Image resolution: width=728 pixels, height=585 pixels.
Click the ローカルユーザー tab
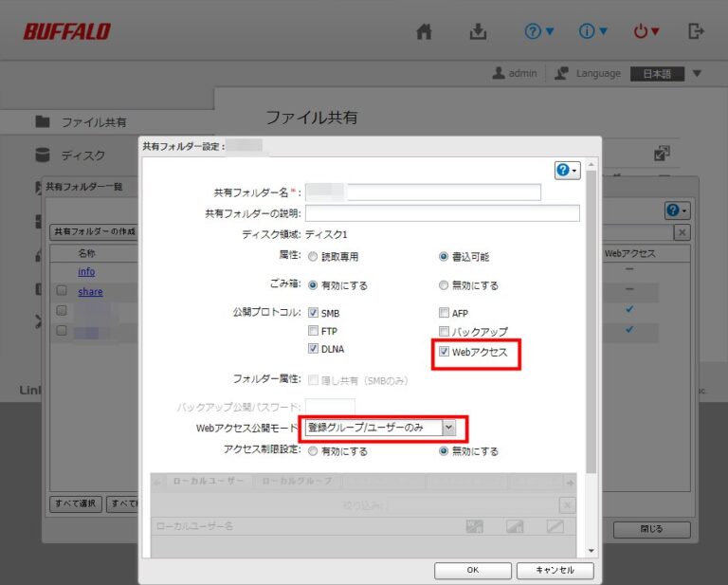[208, 482]
